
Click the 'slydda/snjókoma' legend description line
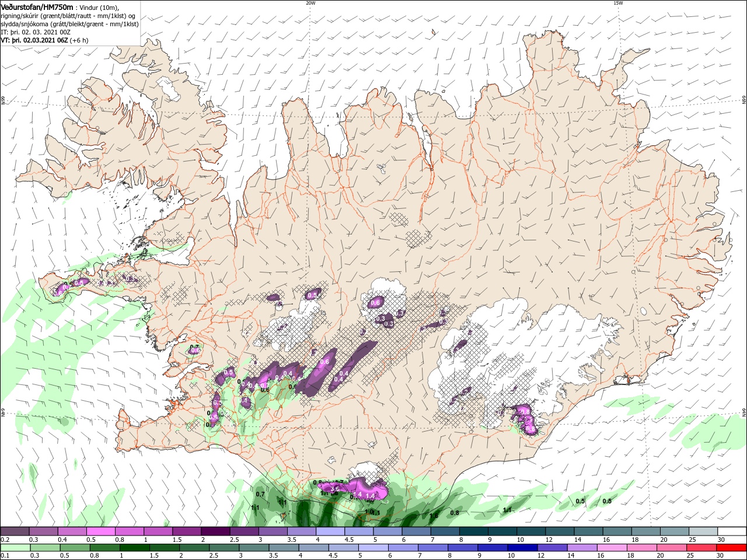tap(69, 24)
